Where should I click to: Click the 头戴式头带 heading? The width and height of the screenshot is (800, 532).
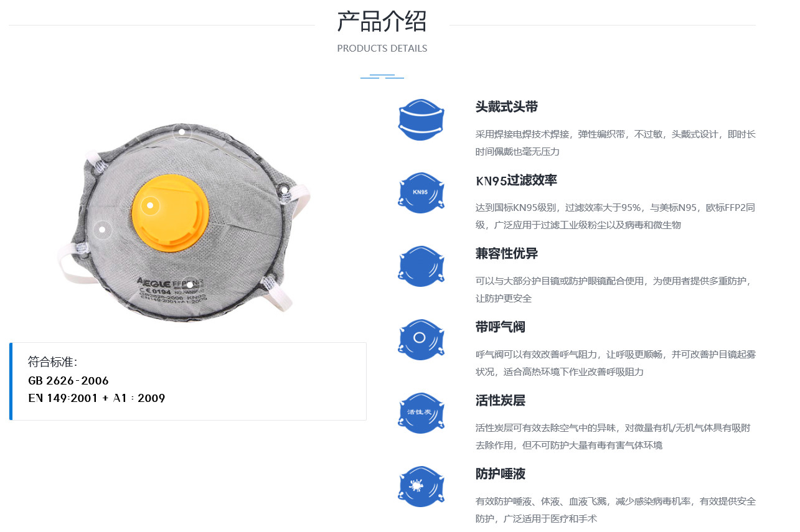(507, 107)
